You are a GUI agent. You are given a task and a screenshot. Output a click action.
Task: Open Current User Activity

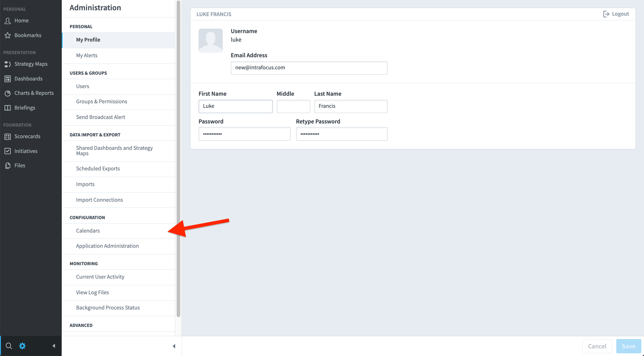point(118,277)
